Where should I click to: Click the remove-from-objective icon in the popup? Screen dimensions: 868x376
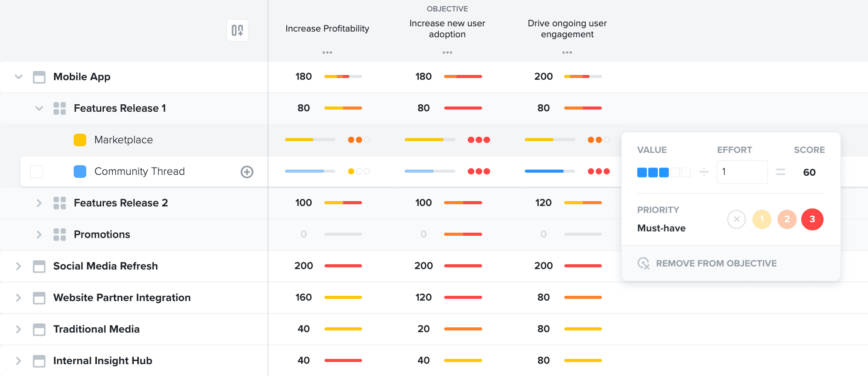tap(644, 263)
